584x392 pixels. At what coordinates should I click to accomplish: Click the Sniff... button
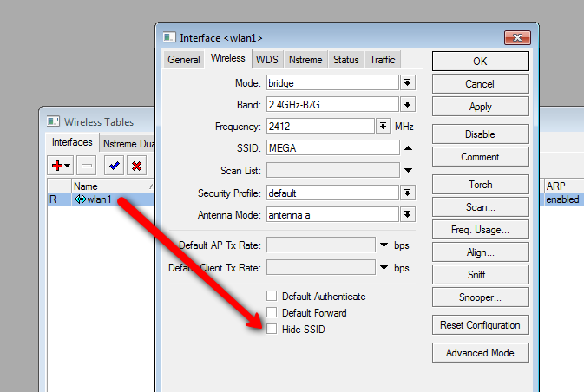(x=481, y=275)
